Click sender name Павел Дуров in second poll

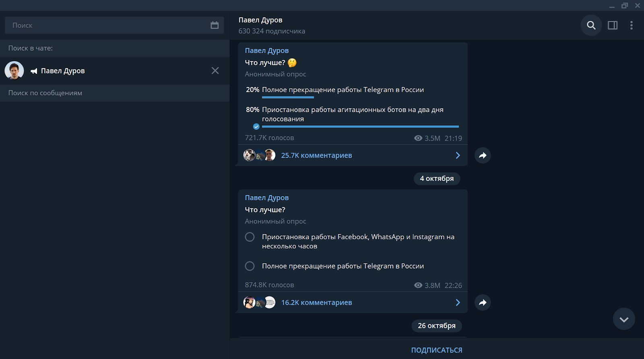[267, 198]
